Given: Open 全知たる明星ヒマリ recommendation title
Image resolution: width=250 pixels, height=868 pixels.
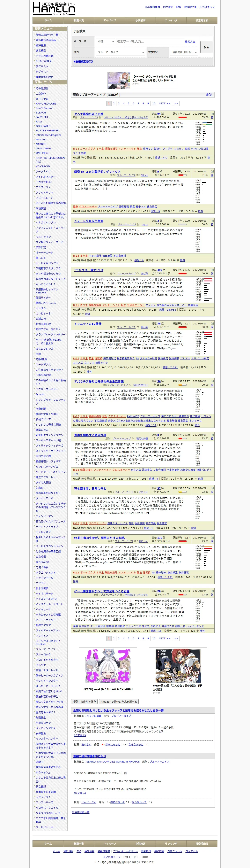Looking at the screenshot, I should 118,710.
